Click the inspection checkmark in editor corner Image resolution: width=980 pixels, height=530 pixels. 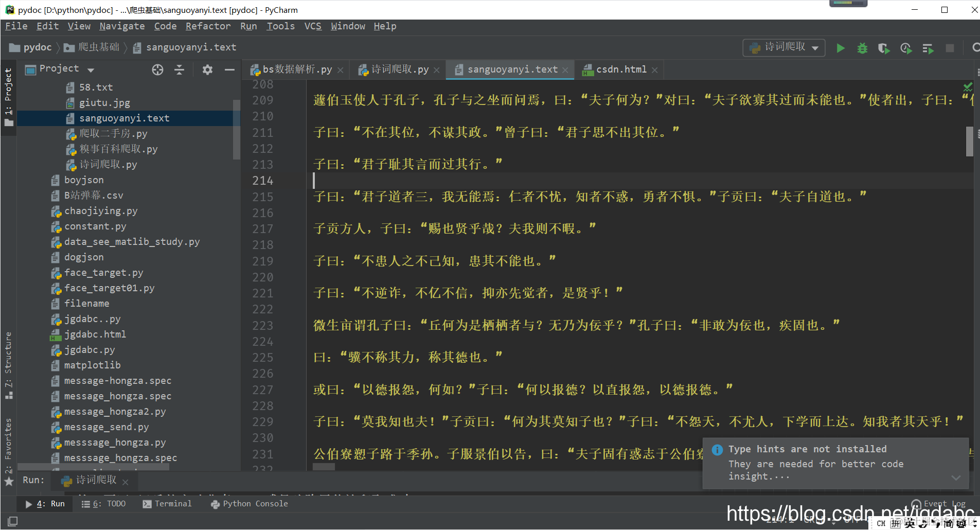(968, 86)
